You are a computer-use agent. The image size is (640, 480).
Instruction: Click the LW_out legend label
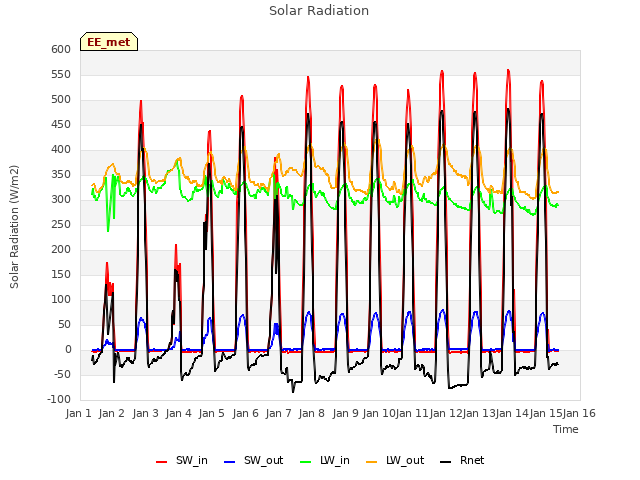pyautogui.click(x=405, y=460)
